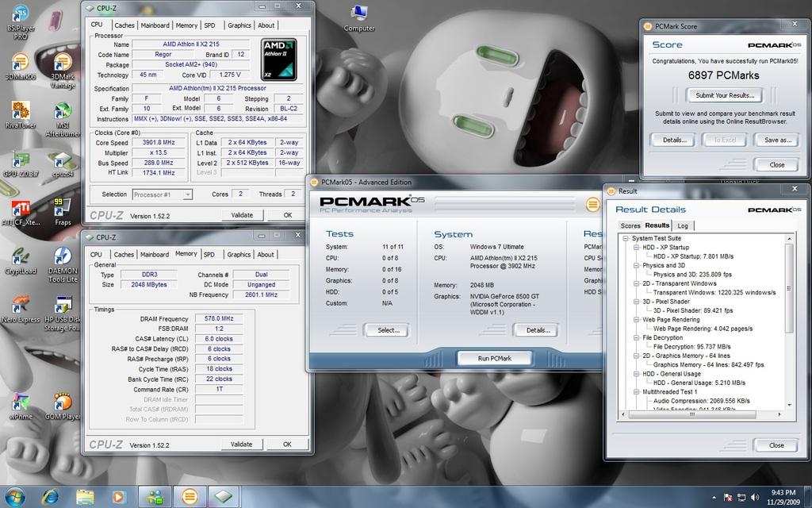The height and width of the screenshot is (508, 812).
Task: Show hidden tray icons arrow
Action: tap(714, 498)
